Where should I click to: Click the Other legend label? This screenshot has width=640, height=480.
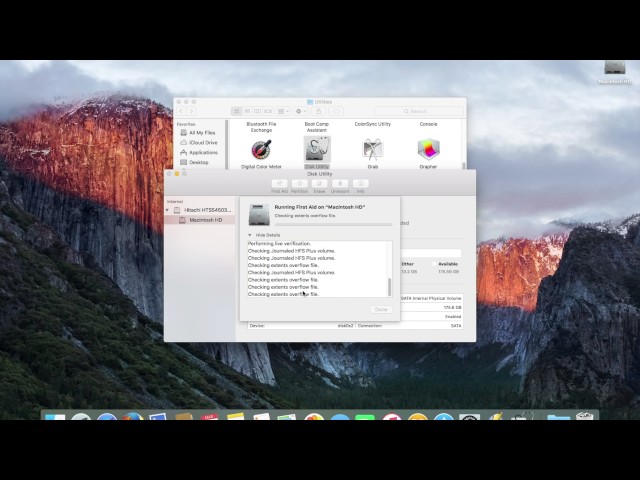[x=407, y=264]
